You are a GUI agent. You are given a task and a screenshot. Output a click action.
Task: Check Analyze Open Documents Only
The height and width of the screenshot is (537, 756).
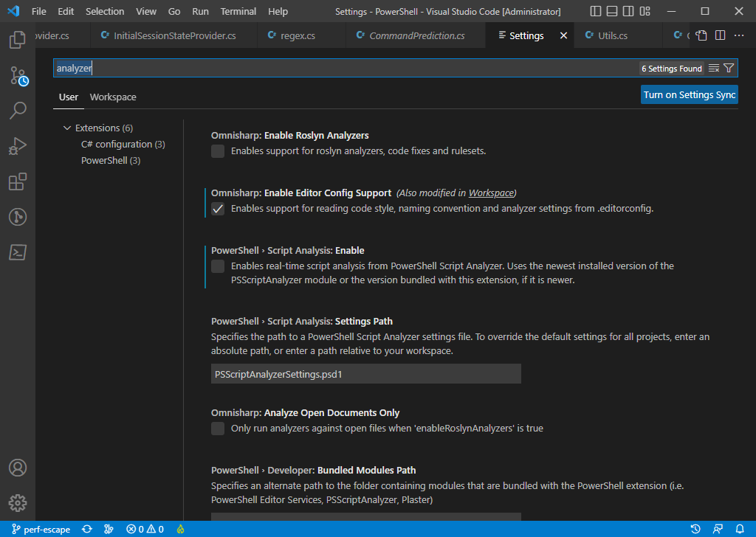coord(218,428)
